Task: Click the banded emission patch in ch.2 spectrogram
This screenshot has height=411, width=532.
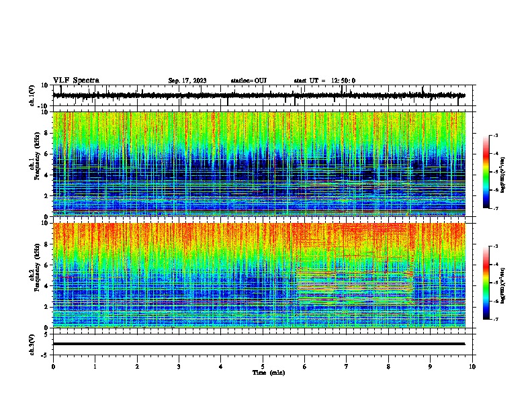Action: click(355, 285)
